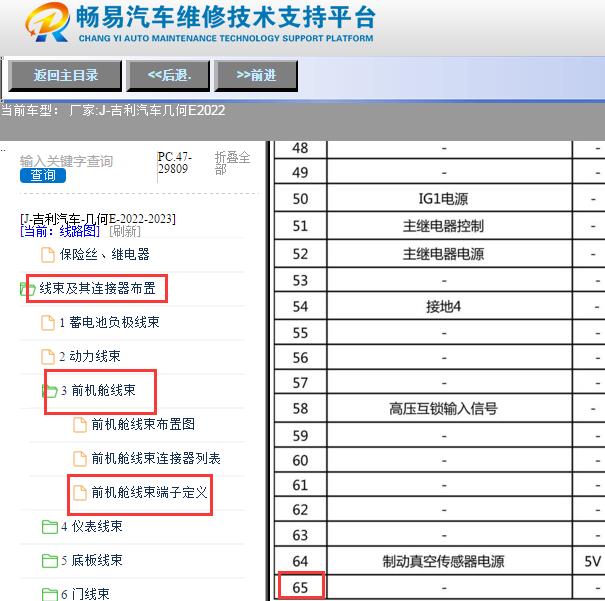Select 3 前机舱线束 node
This screenshot has width=605, height=601.
[x=98, y=390]
